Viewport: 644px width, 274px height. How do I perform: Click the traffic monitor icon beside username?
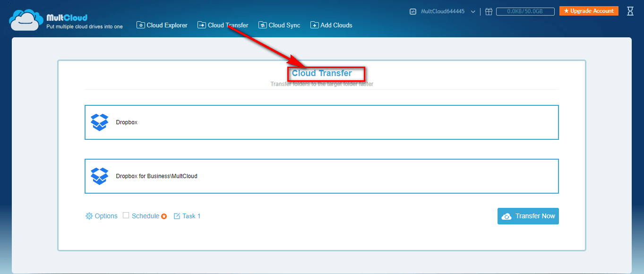click(413, 11)
